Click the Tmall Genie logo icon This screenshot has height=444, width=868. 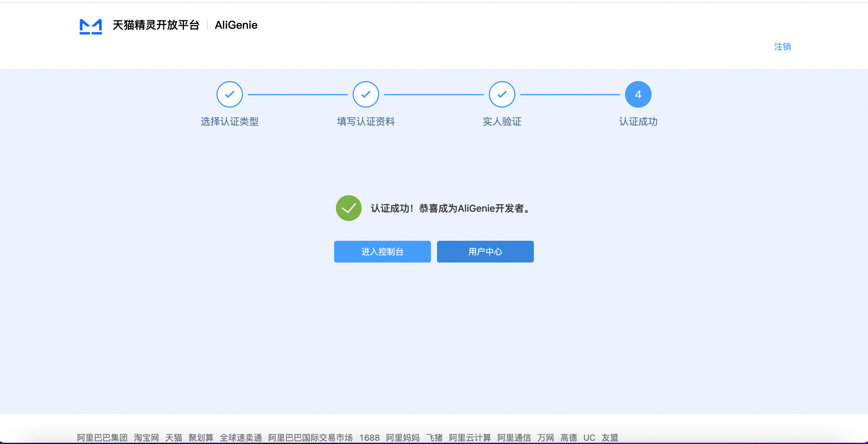tap(90, 26)
